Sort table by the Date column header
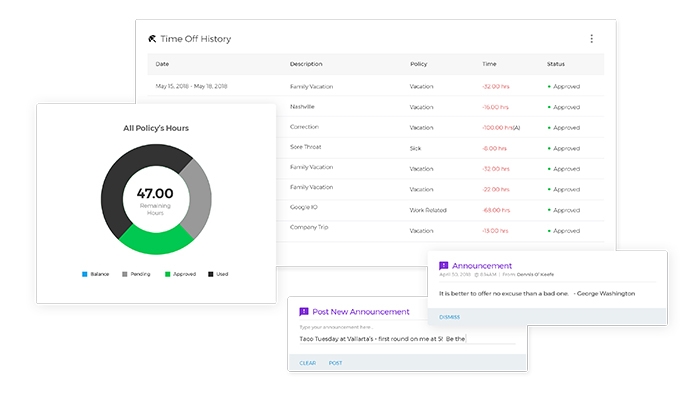700x400 pixels. click(x=162, y=64)
